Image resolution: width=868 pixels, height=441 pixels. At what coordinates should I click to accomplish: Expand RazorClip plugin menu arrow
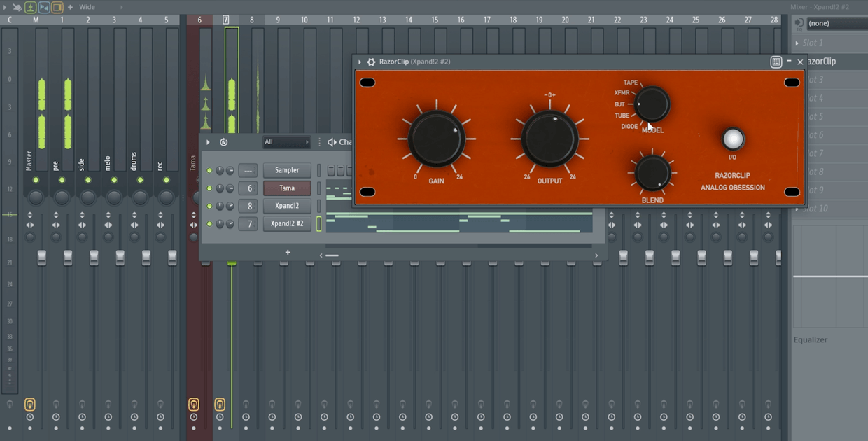(x=360, y=62)
